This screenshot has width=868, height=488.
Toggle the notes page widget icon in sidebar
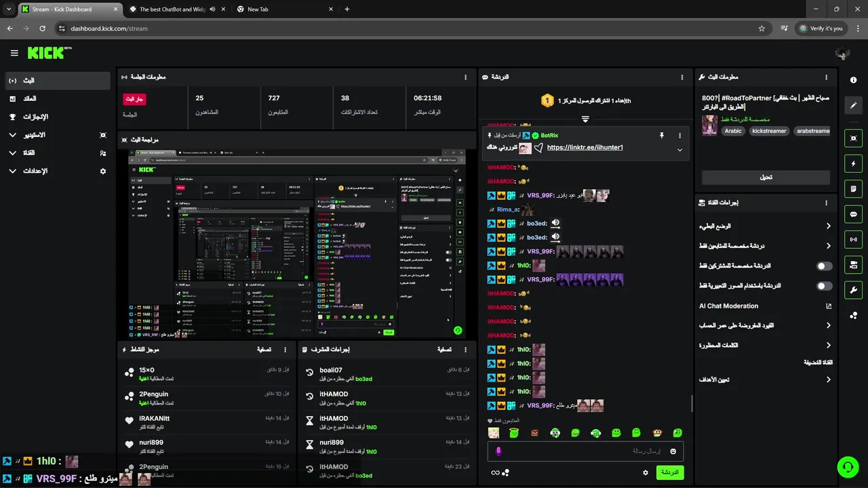[853, 188]
